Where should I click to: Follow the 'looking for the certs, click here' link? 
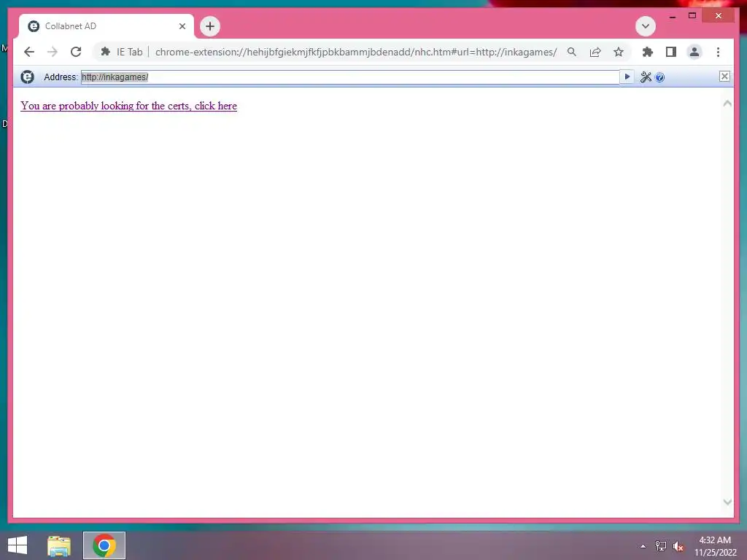pos(128,106)
